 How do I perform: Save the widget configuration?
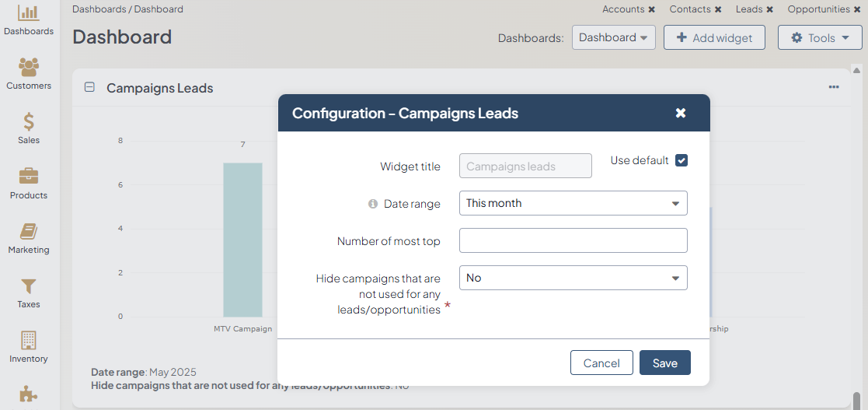coord(664,363)
